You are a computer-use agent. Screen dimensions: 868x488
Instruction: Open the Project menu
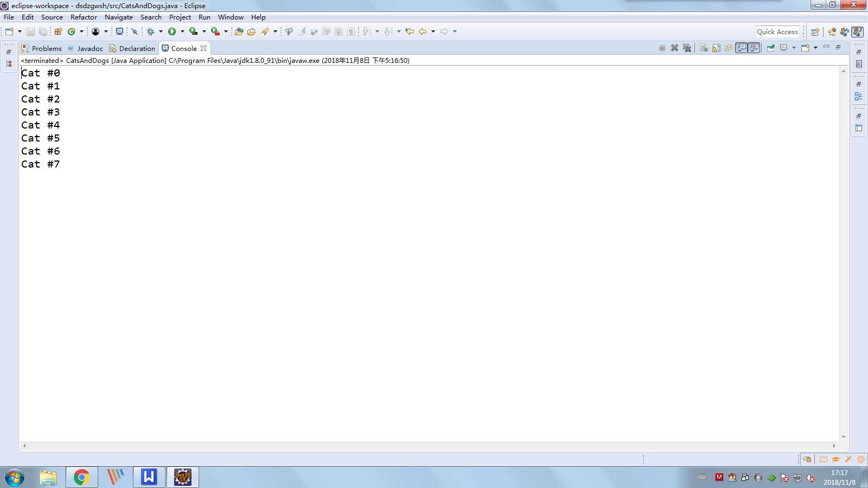(180, 17)
